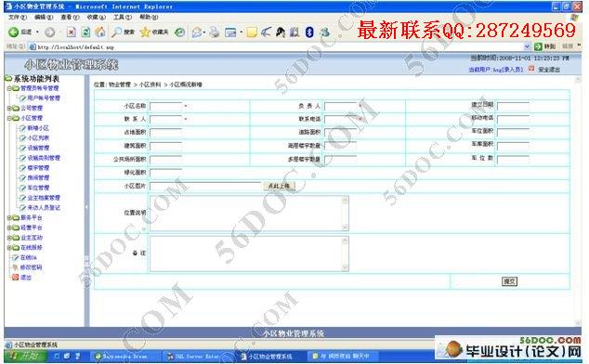Image resolution: width=589 pixels, height=364 pixels.
Task: Open 来访人员登记 in the sidebar
Action: 44,208
